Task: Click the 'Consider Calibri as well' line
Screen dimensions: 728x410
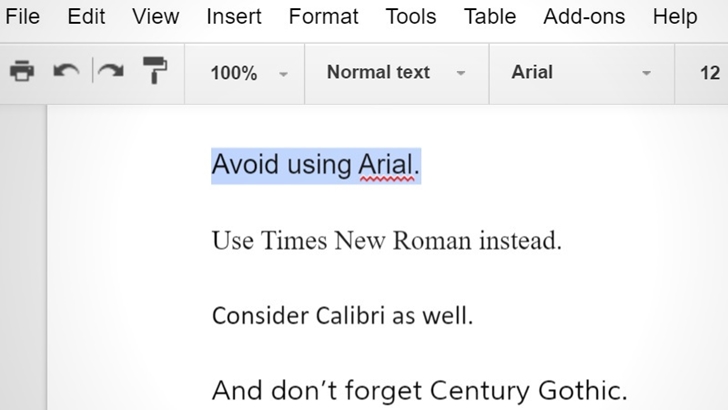Action: click(x=342, y=316)
